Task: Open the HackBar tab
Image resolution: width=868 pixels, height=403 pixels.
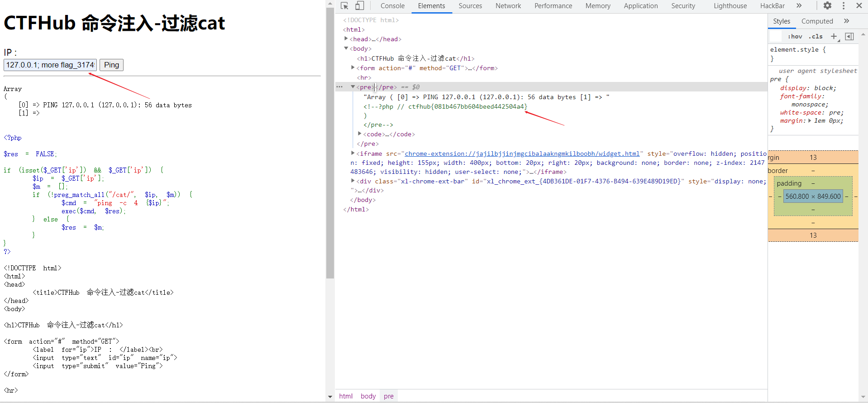Action: (772, 6)
